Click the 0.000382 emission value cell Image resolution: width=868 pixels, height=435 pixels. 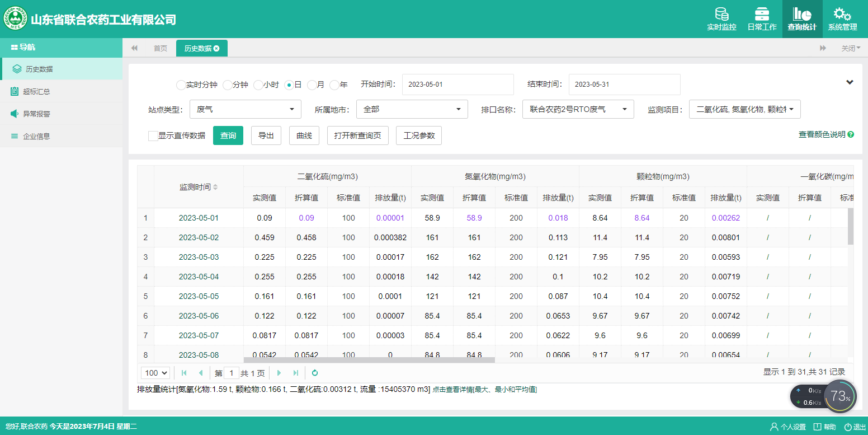[390, 237]
